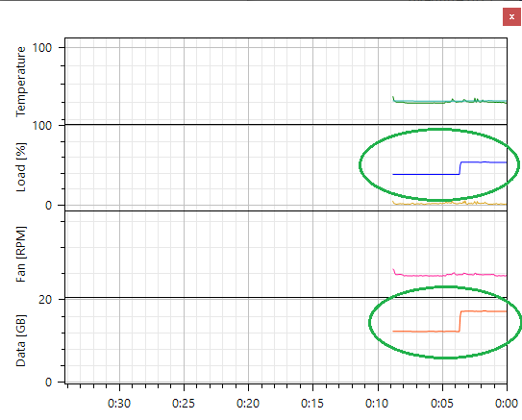Screen dimensions: 522x420
Task: Select the 0:05 time axis label
Action: point(442,404)
